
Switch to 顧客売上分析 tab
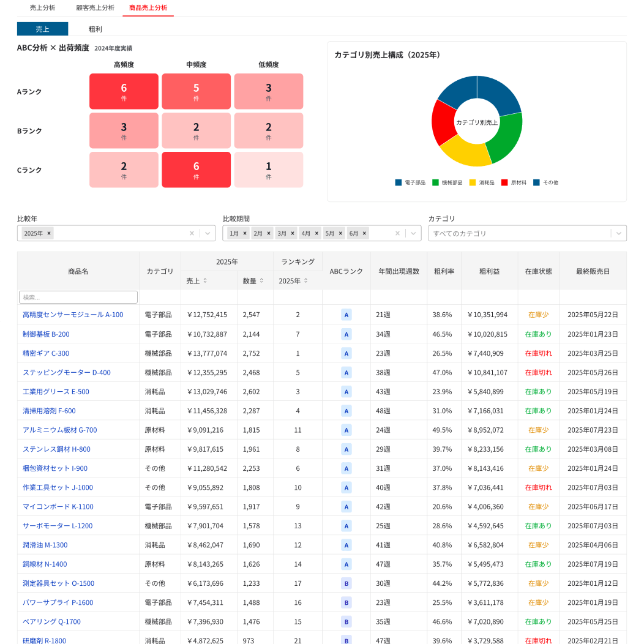95,8
